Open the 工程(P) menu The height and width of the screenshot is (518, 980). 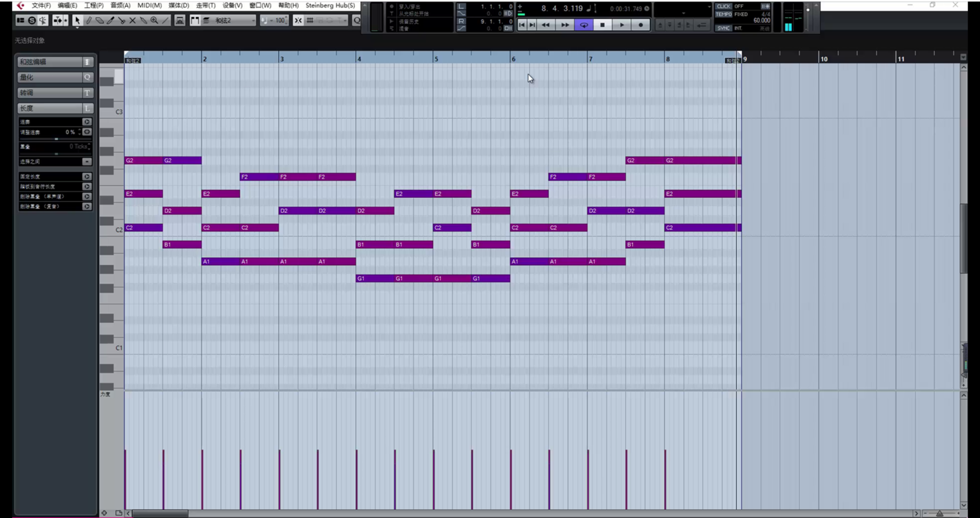pyautogui.click(x=94, y=6)
